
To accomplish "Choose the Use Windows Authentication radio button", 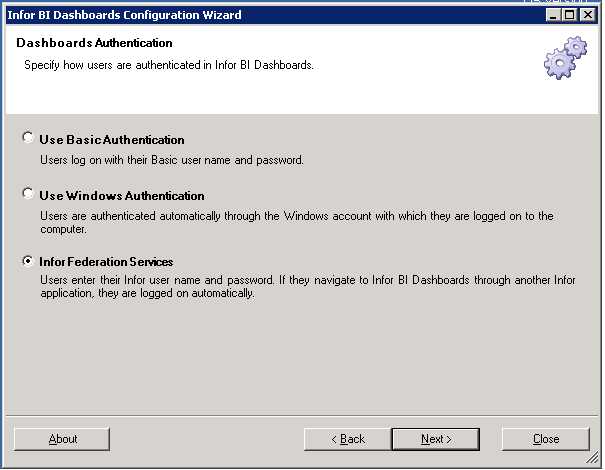I will [x=28, y=194].
